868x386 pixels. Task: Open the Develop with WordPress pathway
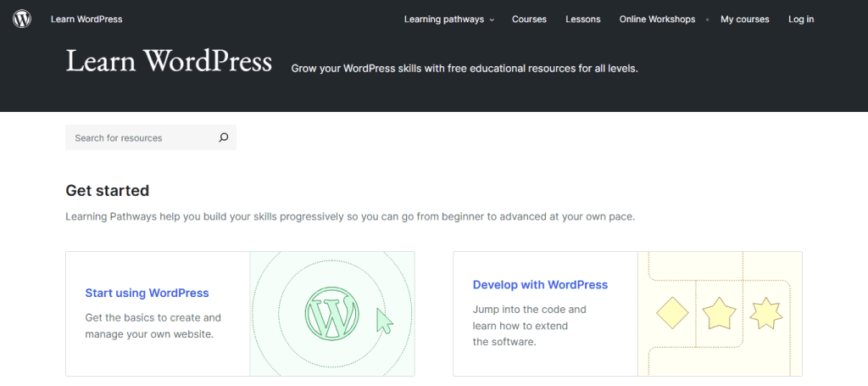pyautogui.click(x=540, y=285)
